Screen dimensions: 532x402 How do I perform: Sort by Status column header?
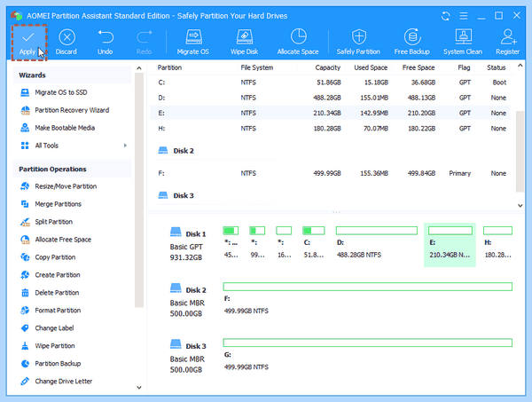click(496, 67)
